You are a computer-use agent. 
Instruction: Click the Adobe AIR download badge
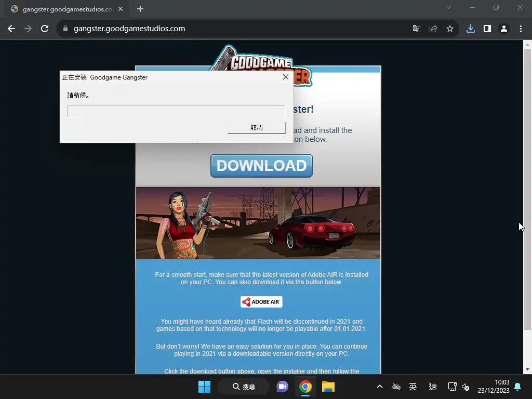point(261,302)
